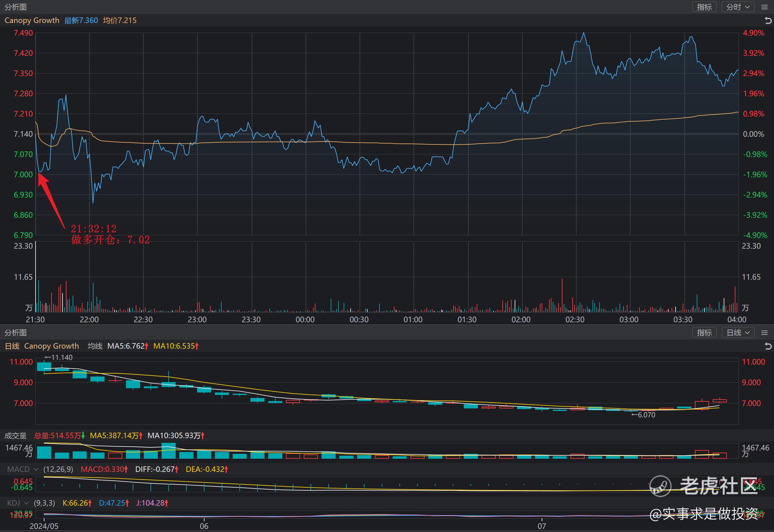
Task: Click the 4.90% percent axis label
Action: 754,33
